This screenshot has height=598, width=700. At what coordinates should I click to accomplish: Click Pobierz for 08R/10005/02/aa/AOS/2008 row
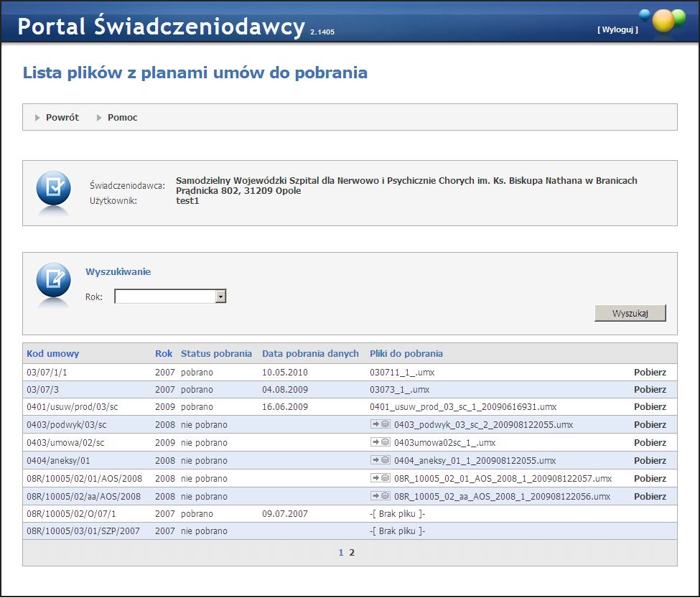click(x=650, y=496)
